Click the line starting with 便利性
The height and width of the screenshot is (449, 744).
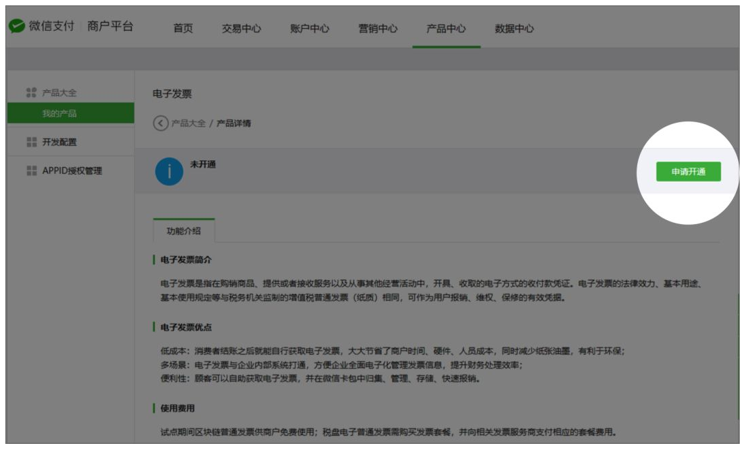pos(320,378)
